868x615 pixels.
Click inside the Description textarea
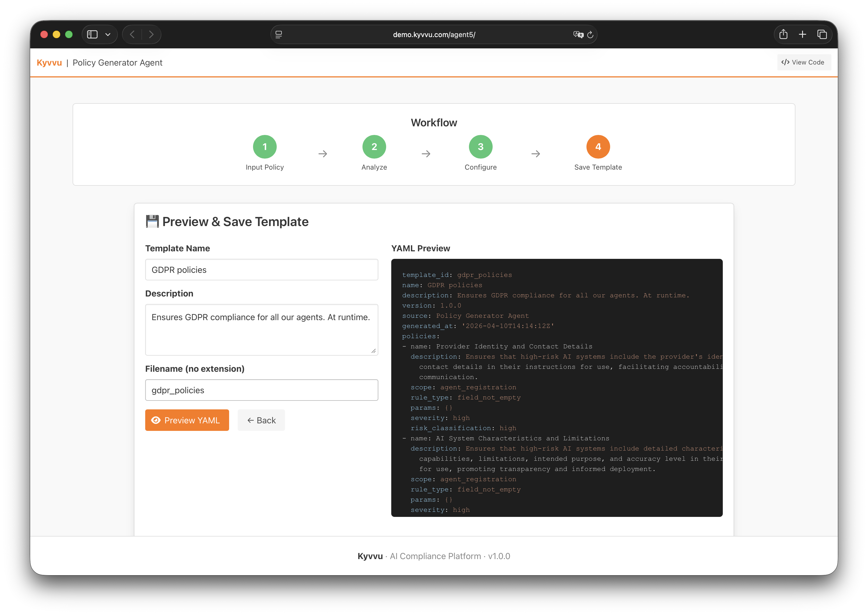(x=261, y=330)
